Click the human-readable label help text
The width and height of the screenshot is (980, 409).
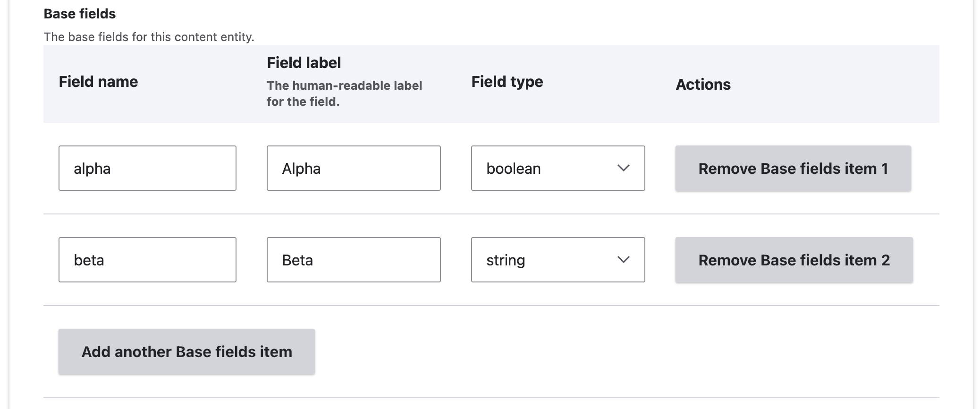coord(344,94)
